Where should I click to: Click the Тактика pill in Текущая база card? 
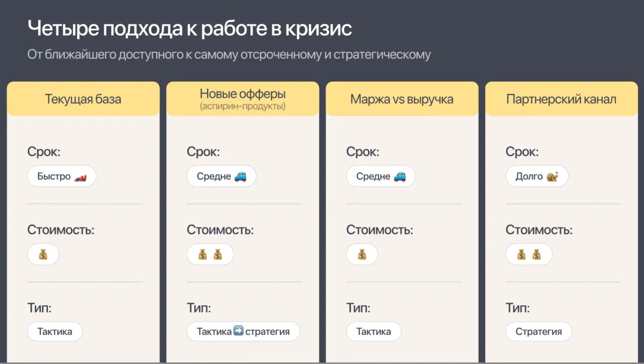(x=55, y=331)
